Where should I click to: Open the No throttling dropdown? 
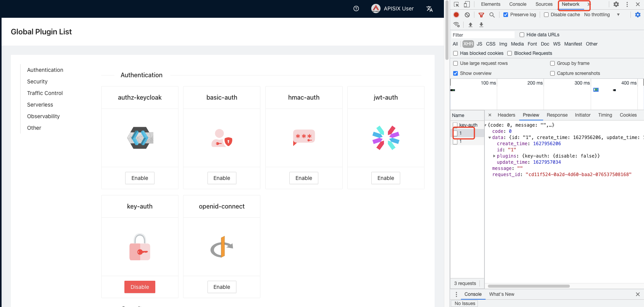[x=602, y=15]
